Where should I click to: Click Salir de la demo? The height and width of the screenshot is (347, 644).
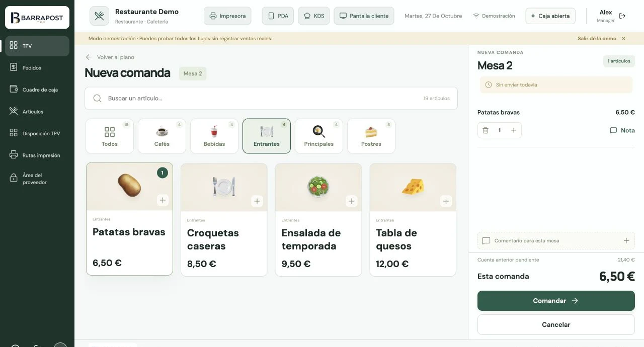click(597, 39)
